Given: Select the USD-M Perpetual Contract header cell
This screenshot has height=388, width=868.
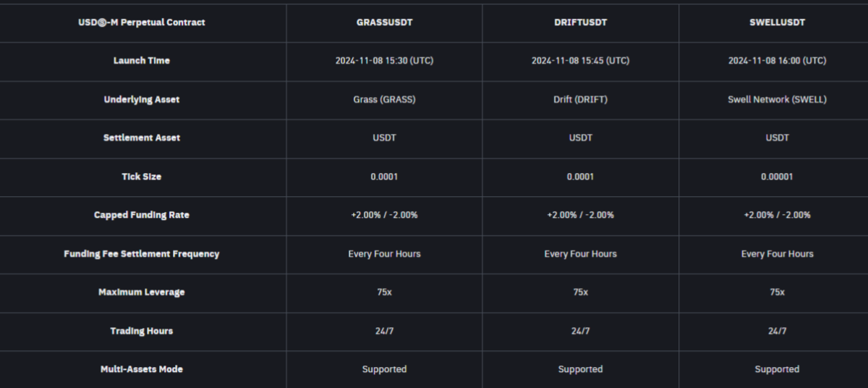Looking at the screenshot, I should (x=142, y=22).
